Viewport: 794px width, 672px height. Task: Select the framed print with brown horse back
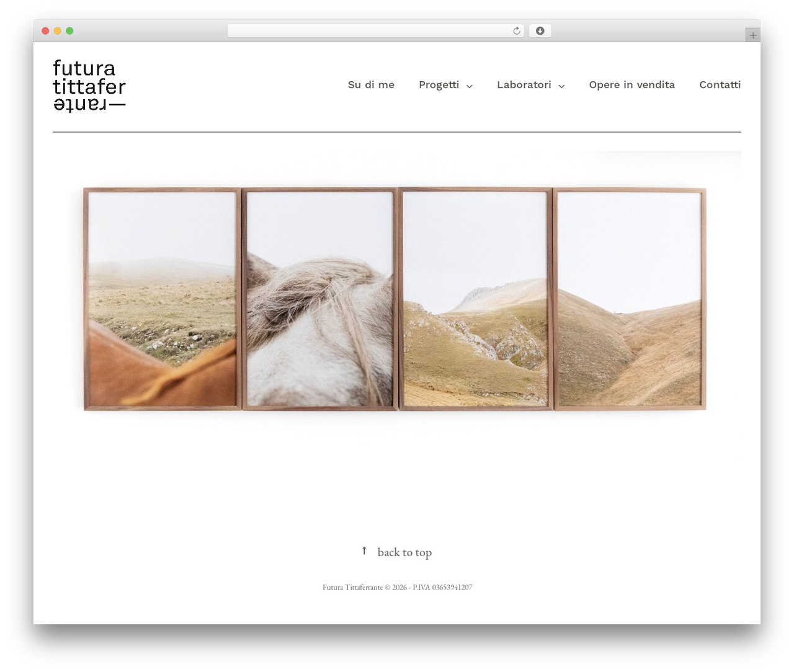[x=163, y=299]
